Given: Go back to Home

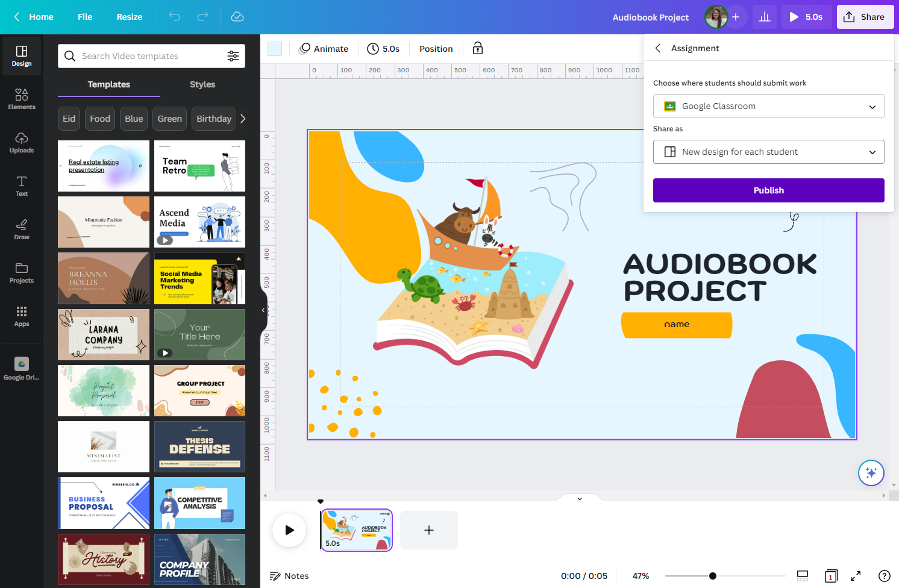Looking at the screenshot, I should tap(33, 17).
